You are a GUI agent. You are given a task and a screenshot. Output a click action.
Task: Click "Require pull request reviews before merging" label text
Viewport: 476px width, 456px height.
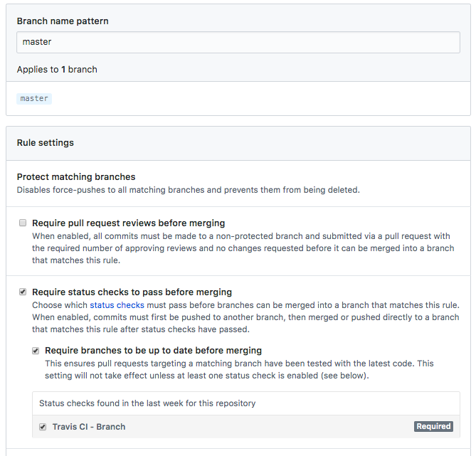(128, 223)
